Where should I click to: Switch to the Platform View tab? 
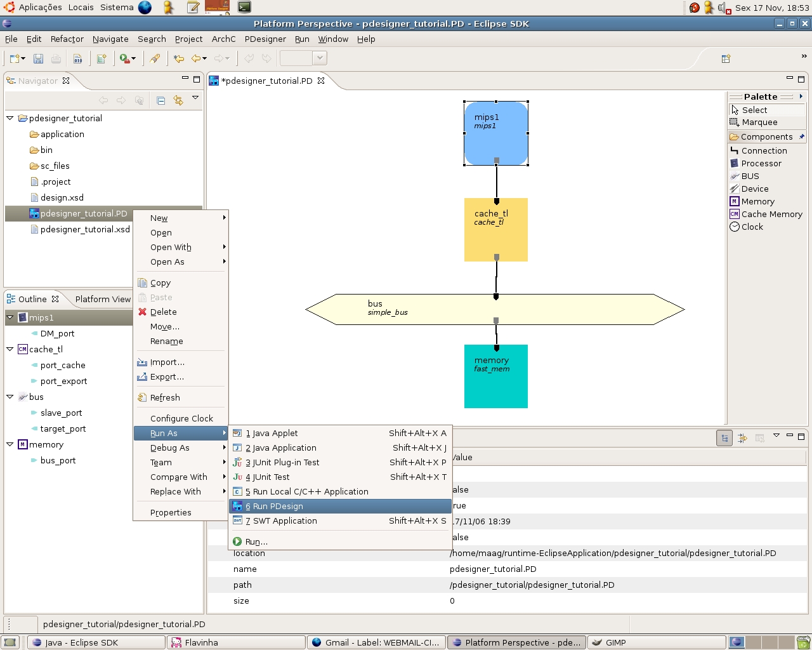pyautogui.click(x=103, y=299)
